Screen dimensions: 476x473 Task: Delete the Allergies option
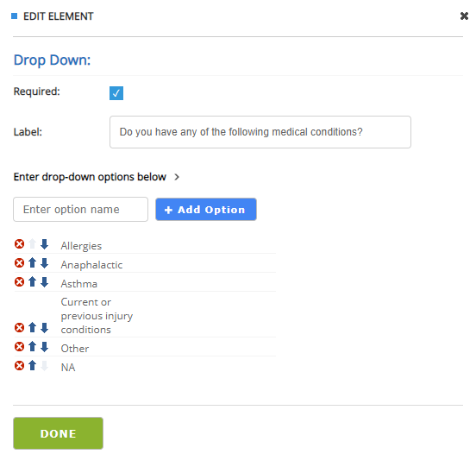(x=20, y=244)
